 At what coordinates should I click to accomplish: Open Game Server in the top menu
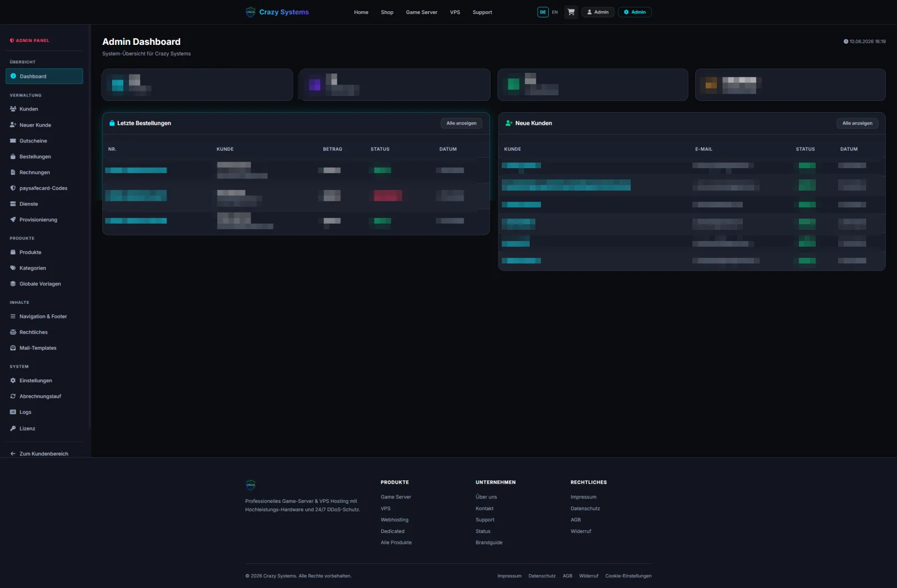[422, 12]
